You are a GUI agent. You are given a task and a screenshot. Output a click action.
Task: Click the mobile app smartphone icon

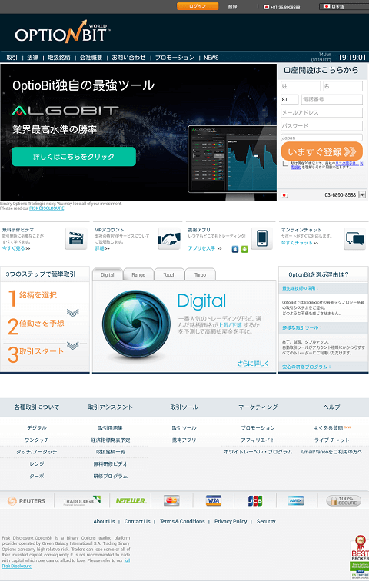pyautogui.click(x=262, y=238)
